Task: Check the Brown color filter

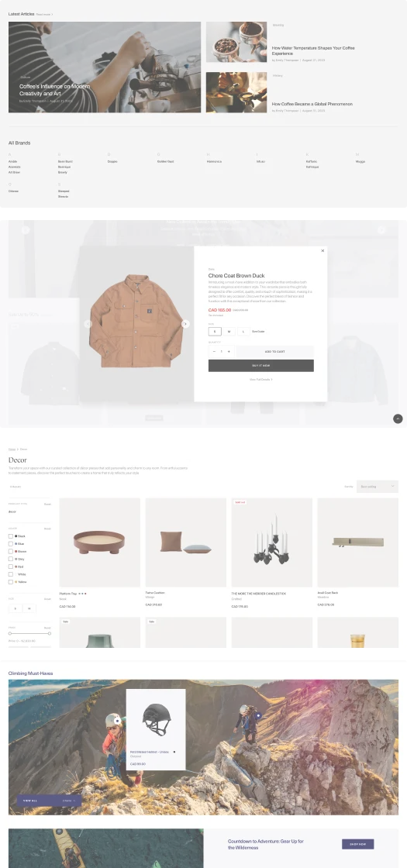Action: pyautogui.click(x=11, y=551)
